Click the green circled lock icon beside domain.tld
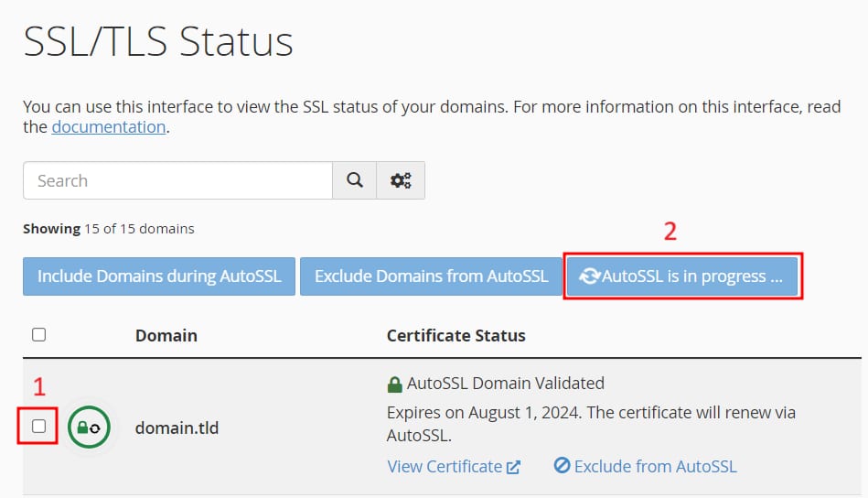 [88, 427]
